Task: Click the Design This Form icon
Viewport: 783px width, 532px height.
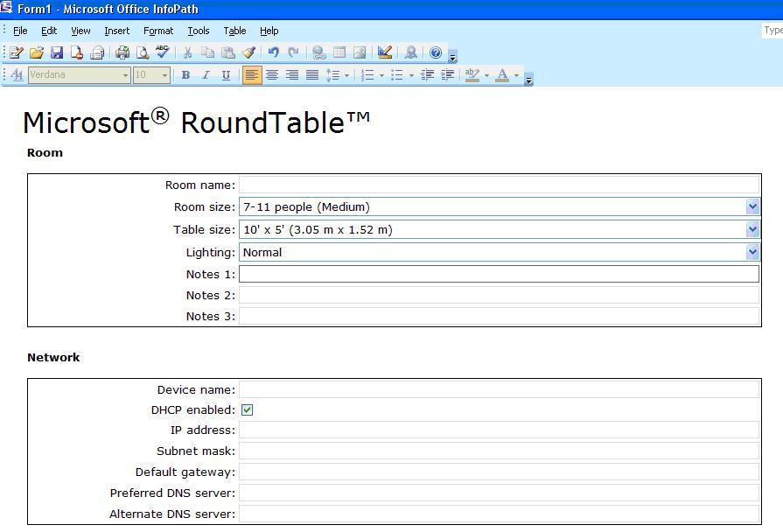Action: [x=385, y=52]
